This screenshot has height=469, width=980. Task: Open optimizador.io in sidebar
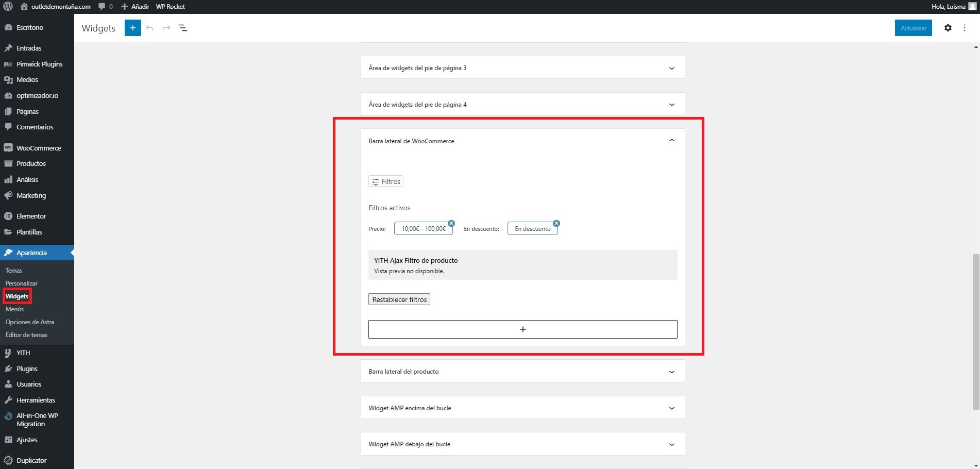pyautogui.click(x=37, y=95)
